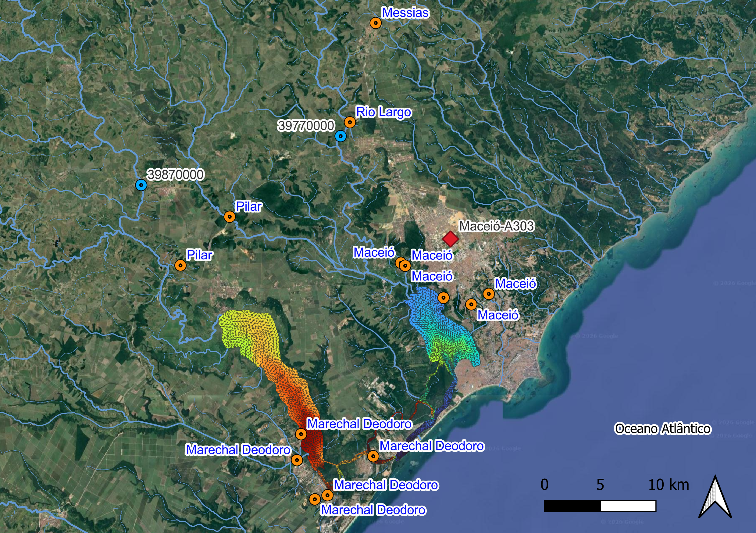Click the Rio Largo orange marker
Image resolution: width=756 pixels, height=533 pixels.
pos(350,122)
